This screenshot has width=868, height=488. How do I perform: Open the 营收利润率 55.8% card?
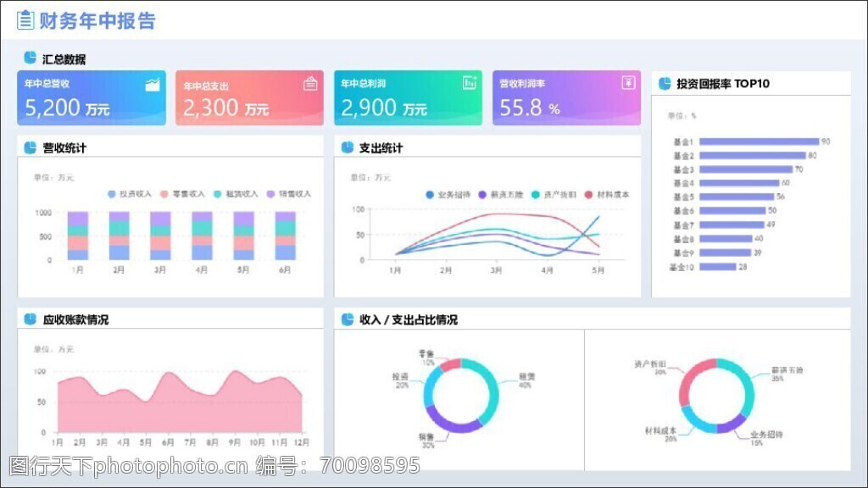pos(566,98)
